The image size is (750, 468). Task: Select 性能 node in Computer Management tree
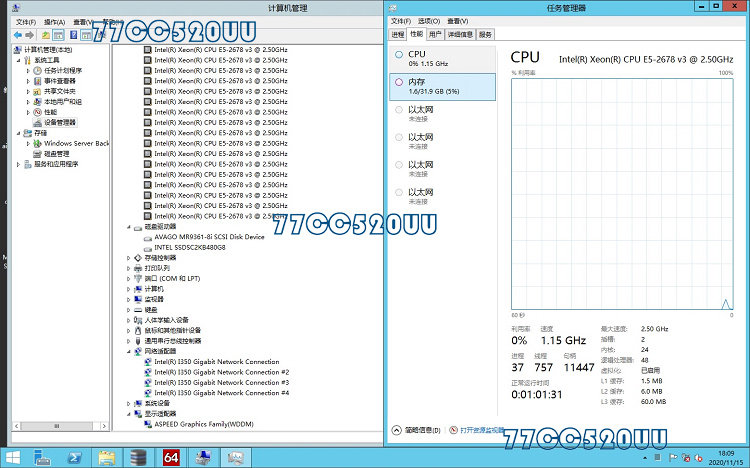[x=50, y=112]
